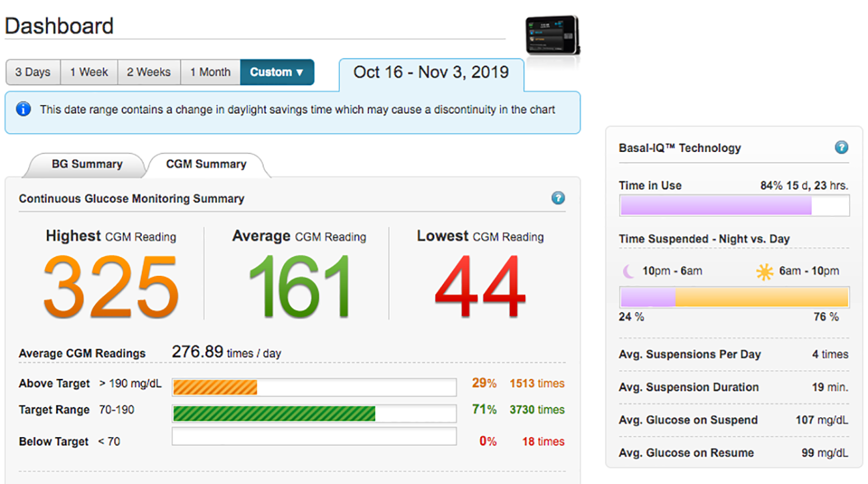The width and height of the screenshot is (868, 484).
Task: Click the blue info icon in the banner
Action: point(23,109)
